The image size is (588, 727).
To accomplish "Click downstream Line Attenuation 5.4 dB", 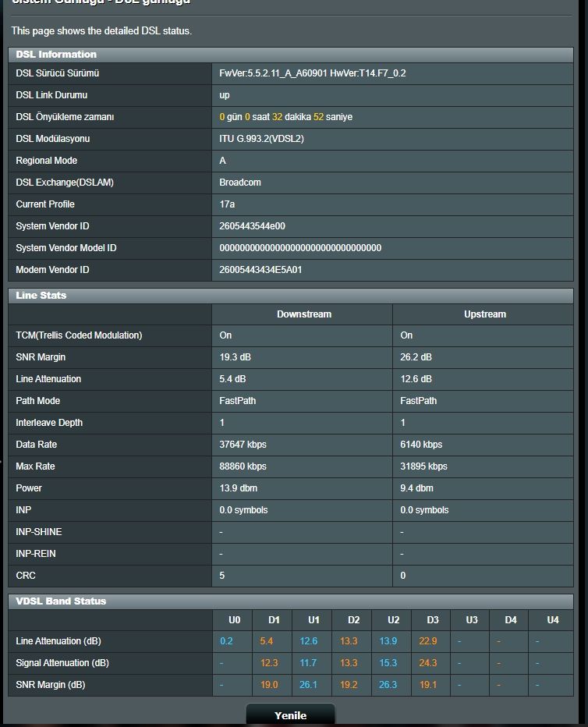I will tap(232, 379).
